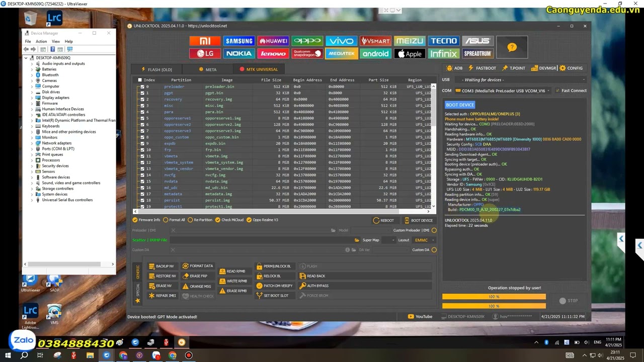Select the Nokia brand logo
The image size is (644, 362).
point(239,53)
